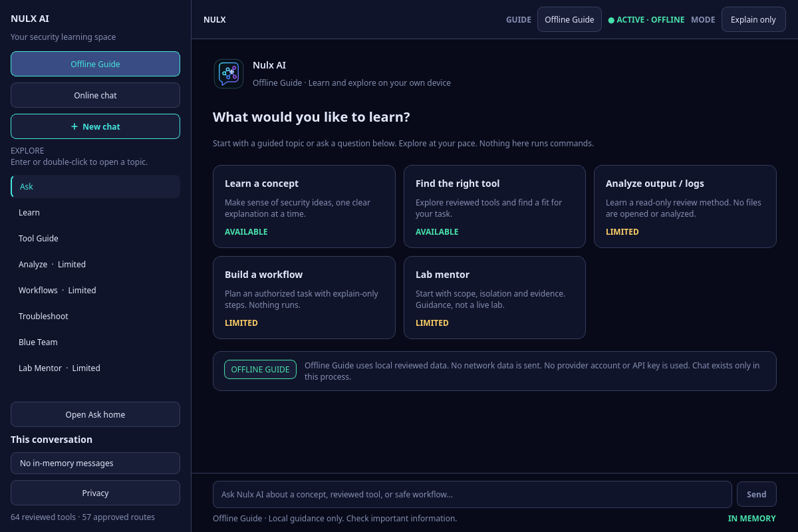
Task: Click the IN MEMORY status label
Action: [x=752, y=518]
